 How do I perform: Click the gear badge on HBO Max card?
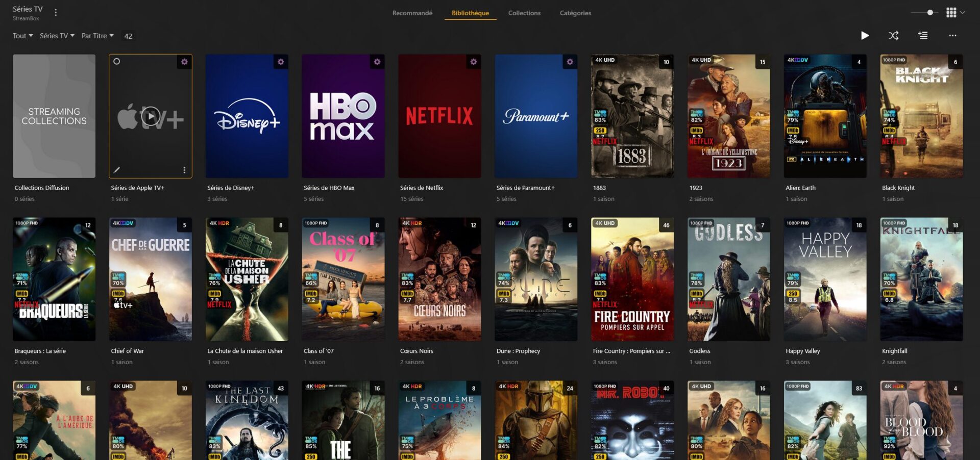coord(377,62)
